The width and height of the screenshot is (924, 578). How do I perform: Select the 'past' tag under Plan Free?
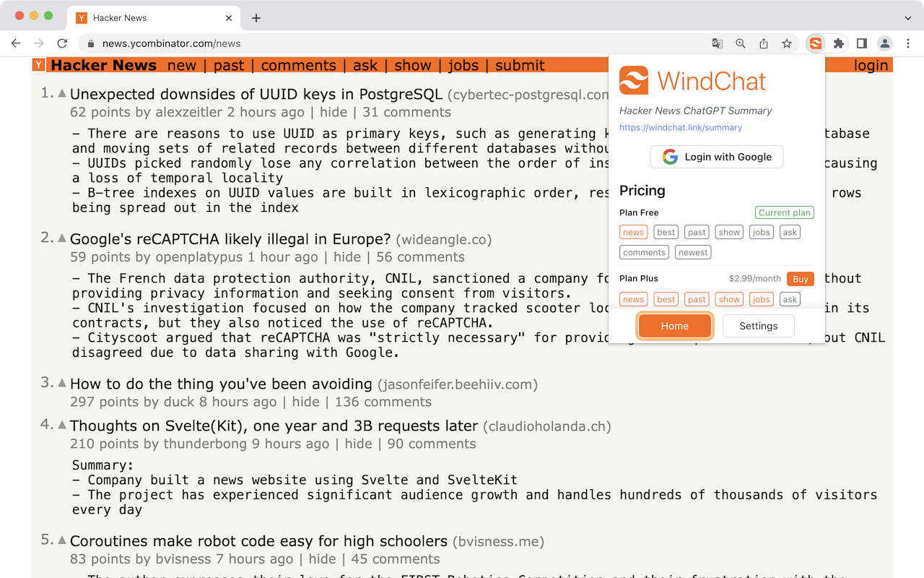(x=697, y=232)
